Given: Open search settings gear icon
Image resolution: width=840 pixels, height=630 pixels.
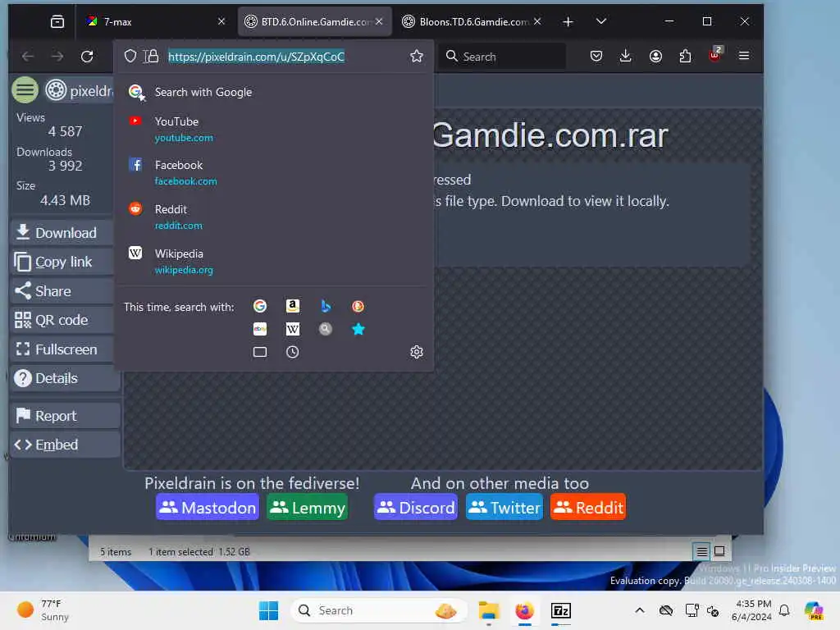Looking at the screenshot, I should coord(416,352).
